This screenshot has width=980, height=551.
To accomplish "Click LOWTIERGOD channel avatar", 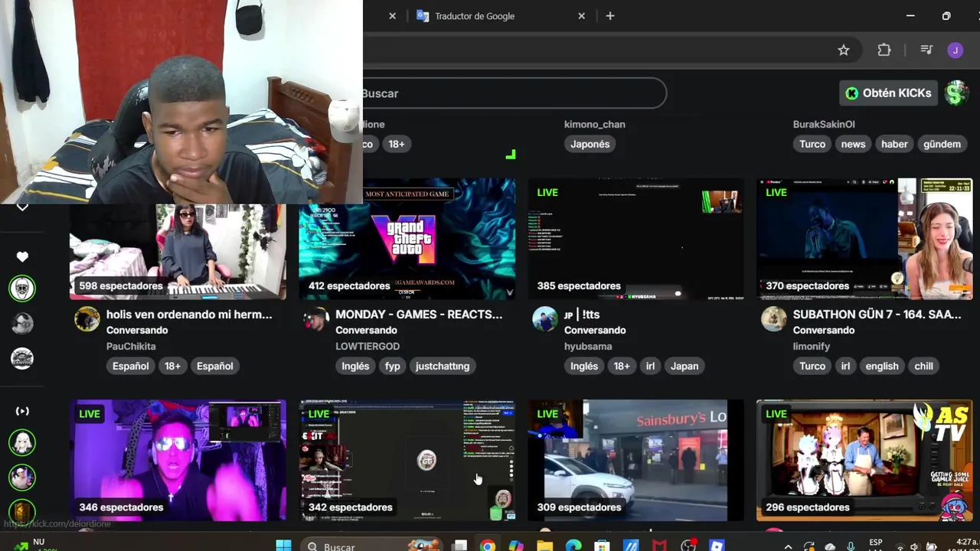I will click(x=316, y=319).
